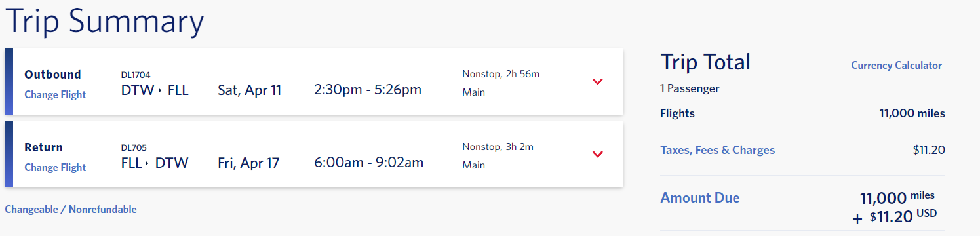Image resolution: width=980 pixels, height=236 pixels.
Task: Click the arrow icon between DTW and FLL
Action: tap(160, 90)
